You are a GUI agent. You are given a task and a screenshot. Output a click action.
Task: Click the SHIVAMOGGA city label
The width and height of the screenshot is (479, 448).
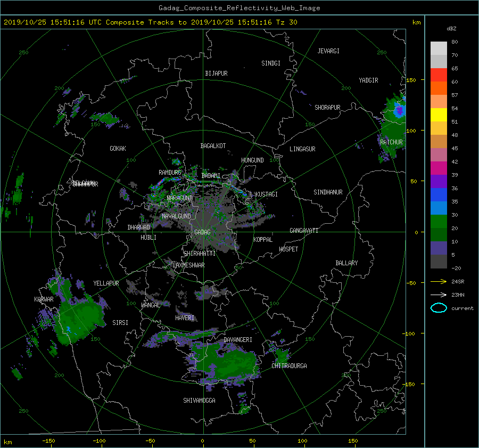tap(199, 401)
